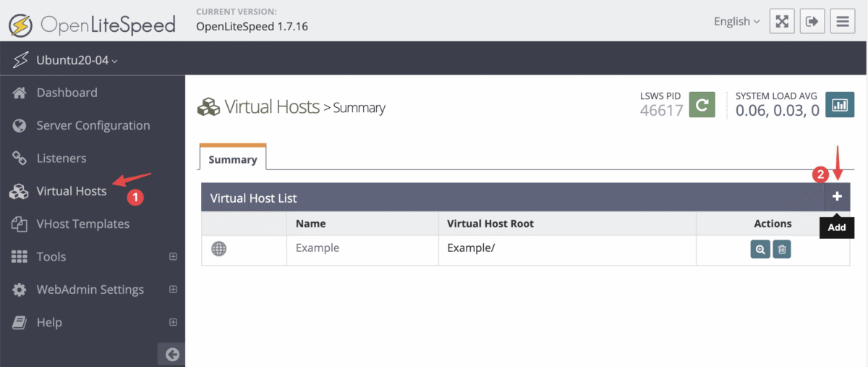Click the OpenLiteSpeed logo
The height and width of the screenshot is (367, 868).
click(x=92, y=25)
